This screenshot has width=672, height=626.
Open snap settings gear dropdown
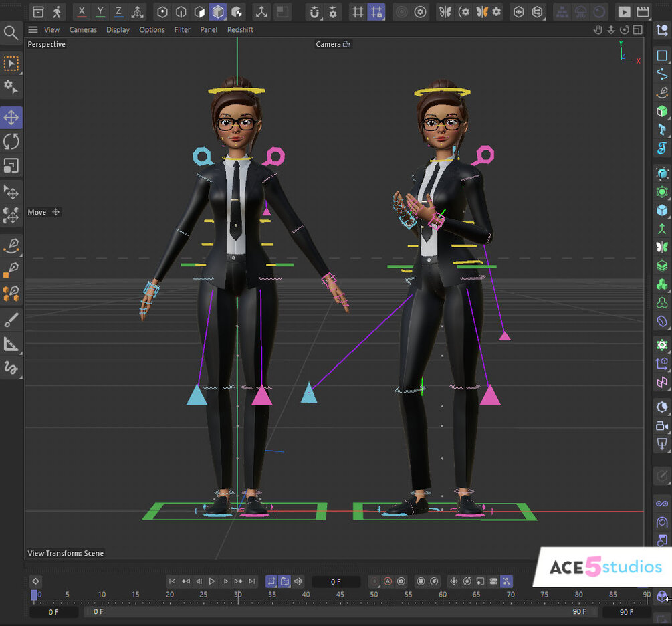333,12
